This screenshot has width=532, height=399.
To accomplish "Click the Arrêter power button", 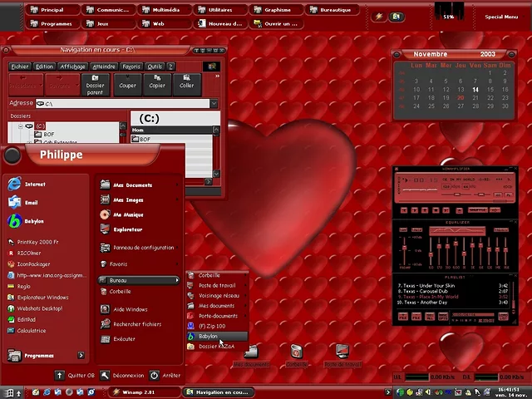I will pos(165,375).
